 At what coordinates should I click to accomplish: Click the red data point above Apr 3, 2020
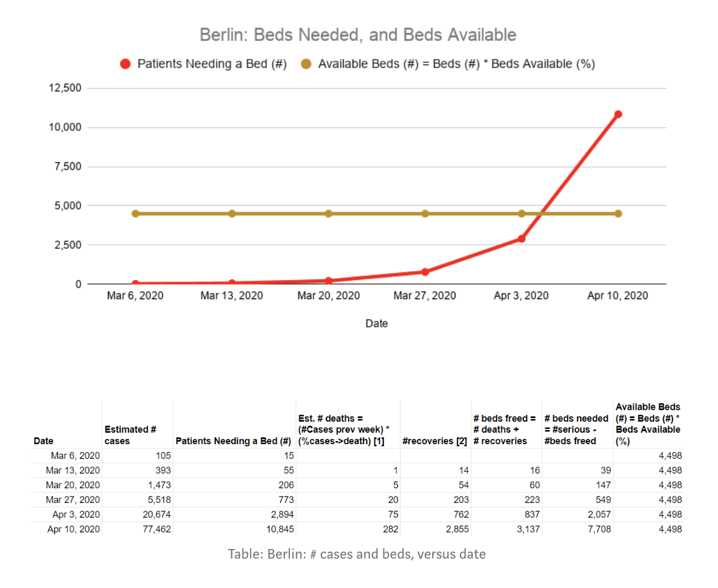coord(521,239)
